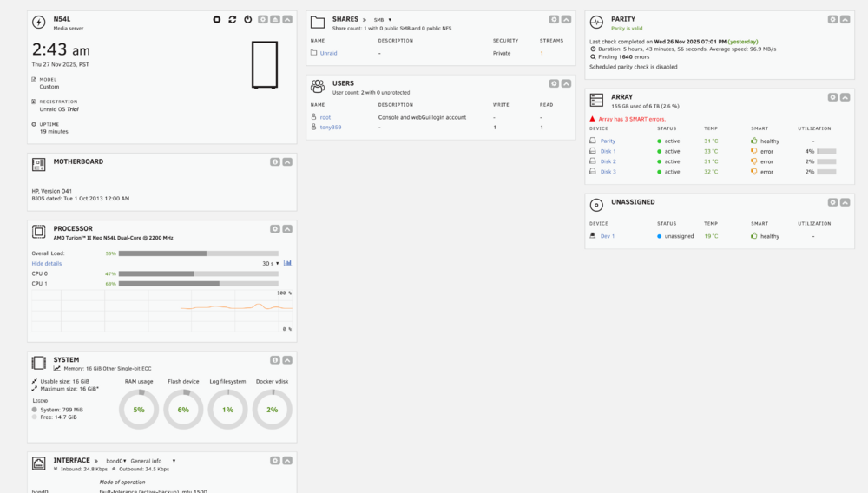The width and height of the screenshot is (868, 493).
Task: Open the Unraid share link
Action: [328, 53]
